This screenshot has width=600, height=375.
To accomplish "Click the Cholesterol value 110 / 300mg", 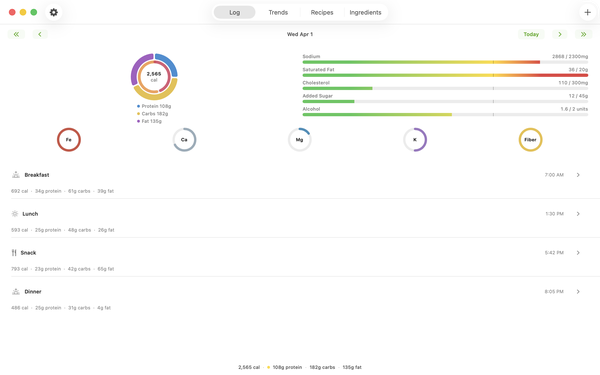I will (573, 83).
